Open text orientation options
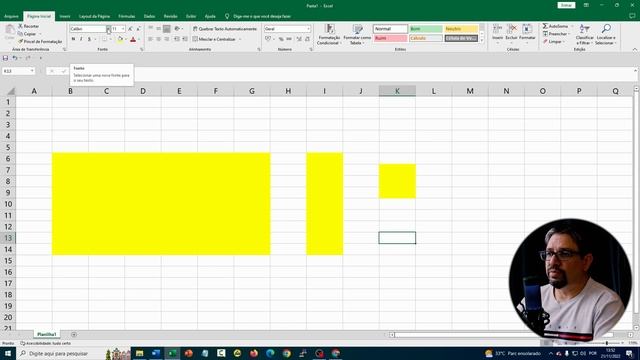The image size is (640, 360). 178,29
